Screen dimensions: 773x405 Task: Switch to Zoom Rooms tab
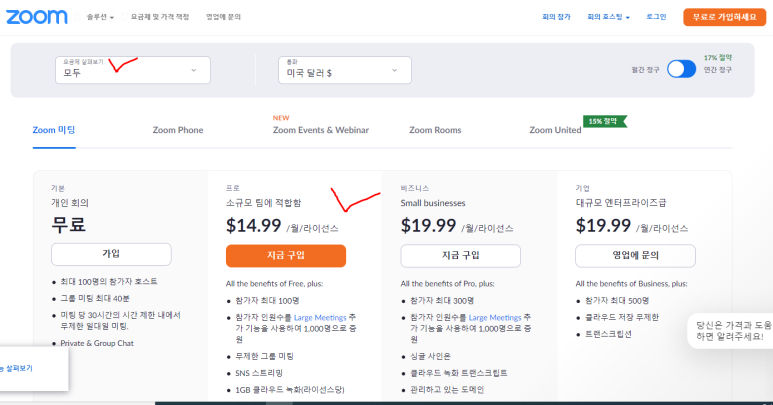click(435, 130)
